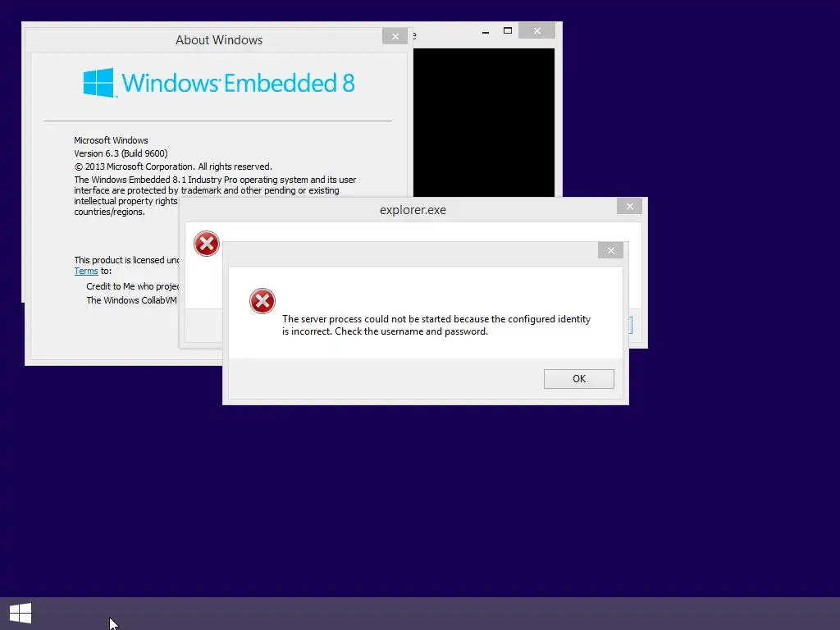840x630 pixels.
Task: Click the black console window area
Action: (484, 123)
